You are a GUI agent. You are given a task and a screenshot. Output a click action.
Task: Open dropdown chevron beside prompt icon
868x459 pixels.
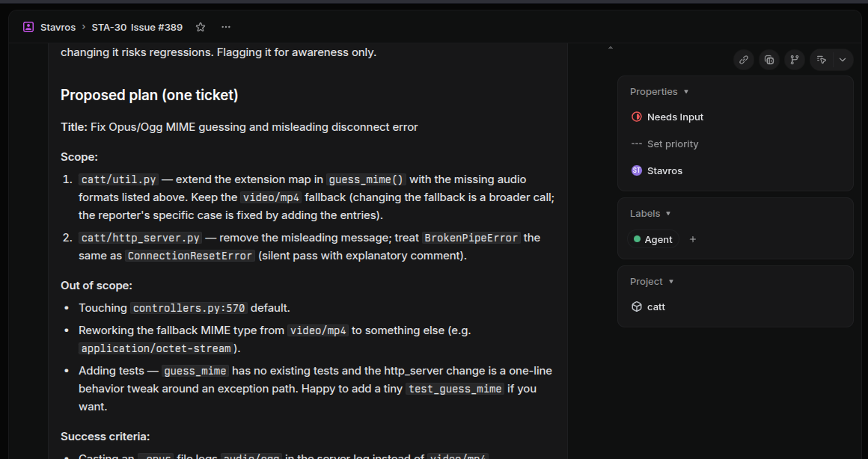(843, 60)
